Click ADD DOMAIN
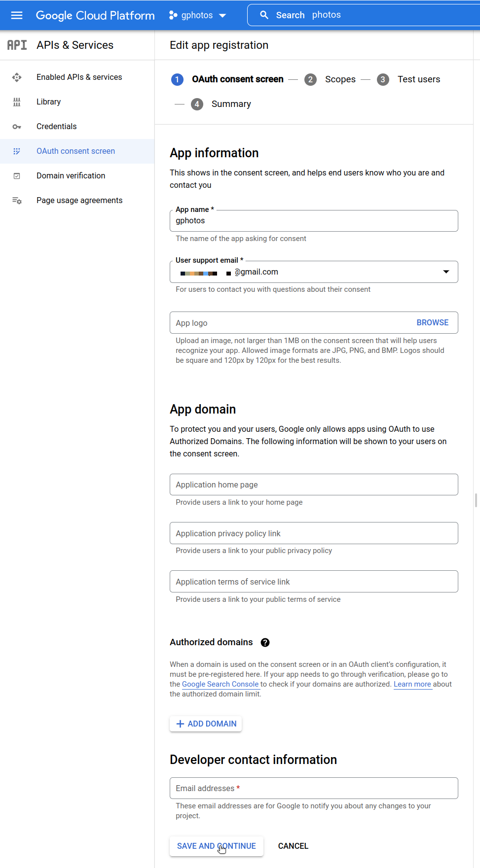This screenshot has width=480, height=868. point(205,724)
